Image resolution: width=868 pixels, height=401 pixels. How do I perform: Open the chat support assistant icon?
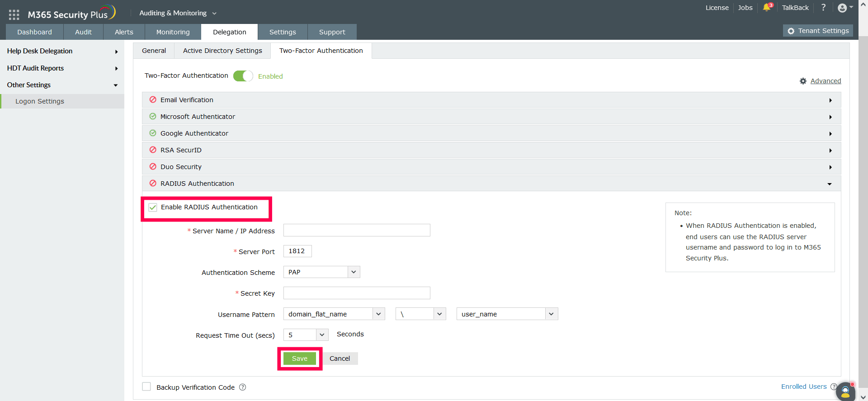click(x=845, y=392)
